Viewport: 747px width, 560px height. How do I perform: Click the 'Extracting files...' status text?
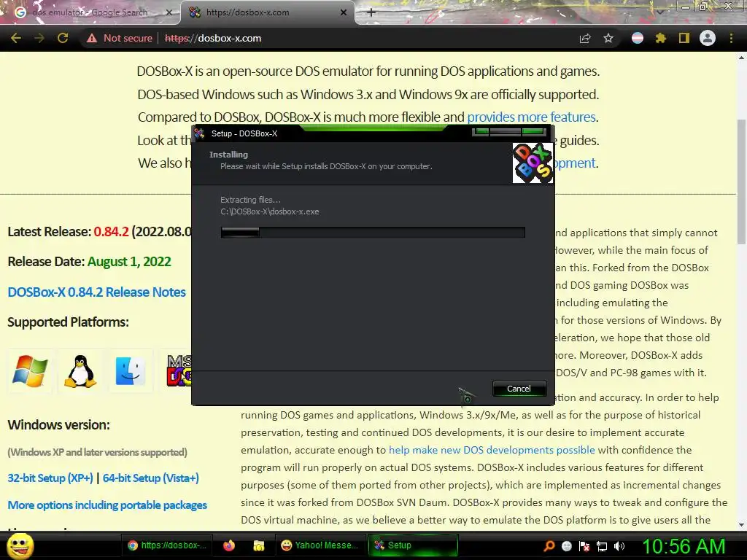pos(251,200)
